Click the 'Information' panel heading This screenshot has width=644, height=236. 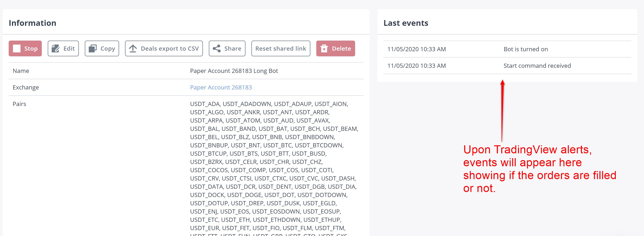33,23
